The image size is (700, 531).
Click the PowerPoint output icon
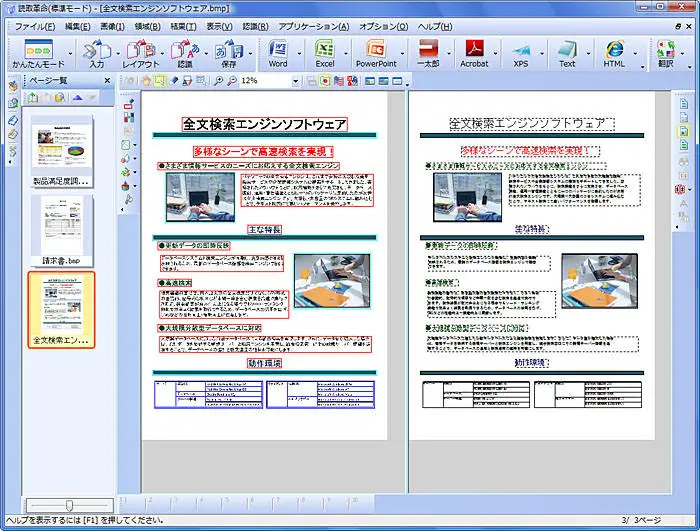pyautogui.click(x=376, y=51)
